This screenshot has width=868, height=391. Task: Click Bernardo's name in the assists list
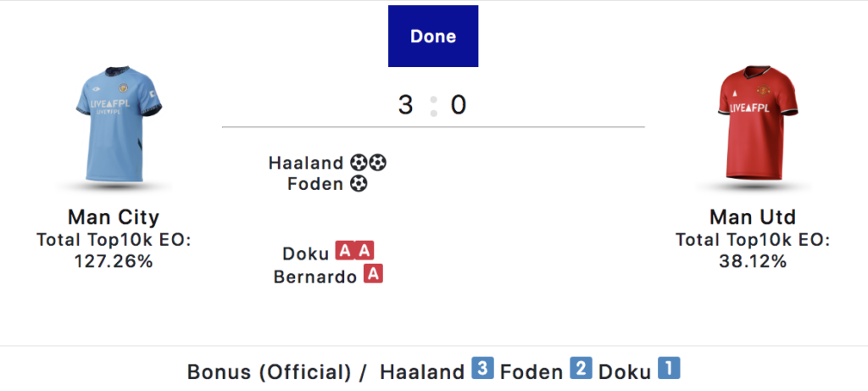tap(314, 276)
